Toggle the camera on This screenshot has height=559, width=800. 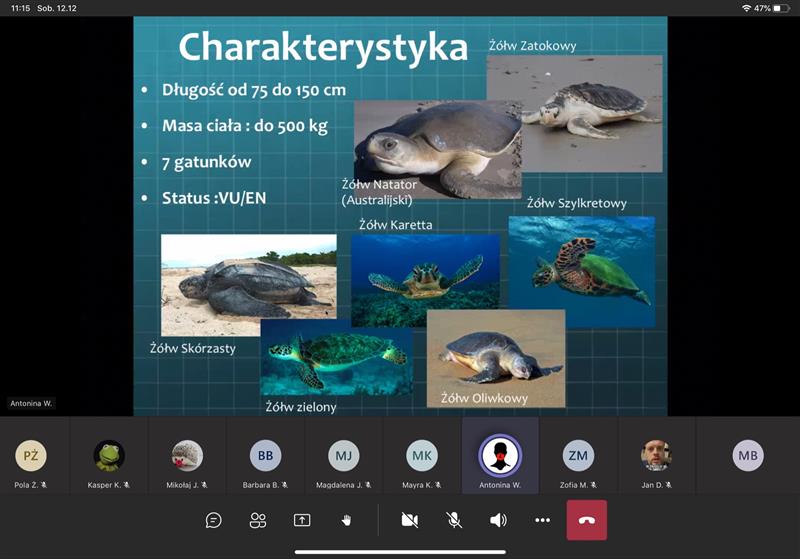tap(409, 520)
